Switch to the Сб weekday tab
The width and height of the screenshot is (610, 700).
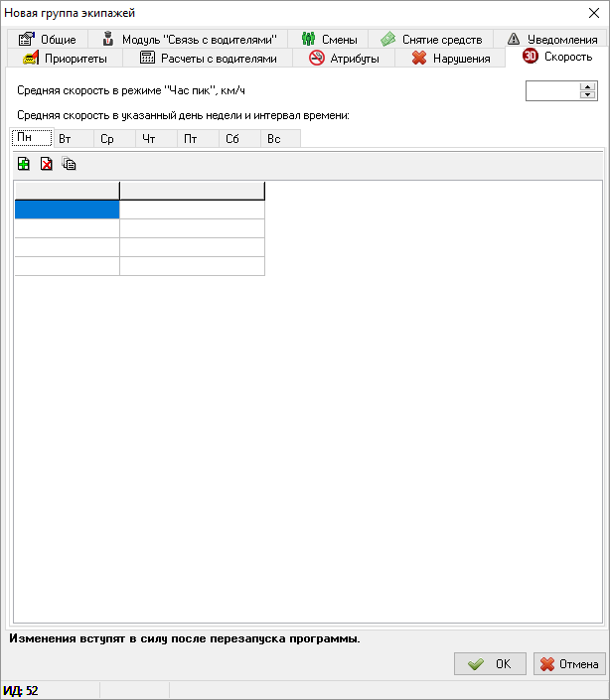coord(232,139)
